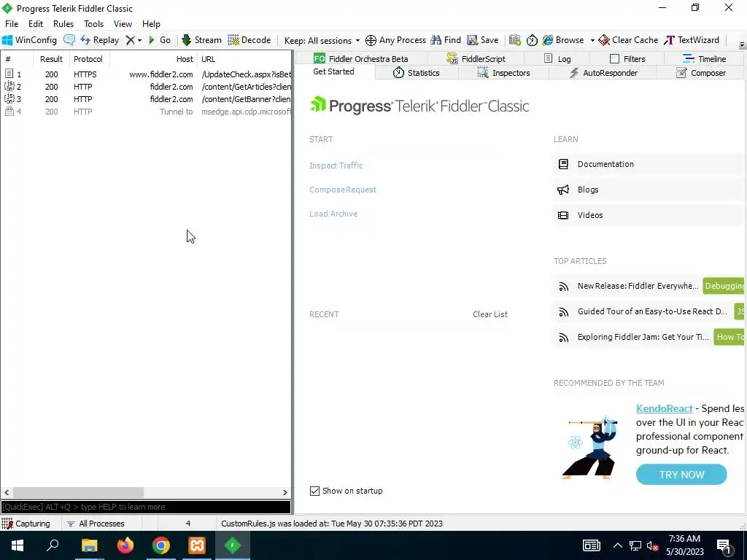The image size is (747, 560).
Task: Open the Keep: All sessions dropdown
Action: tap(322, 41)
